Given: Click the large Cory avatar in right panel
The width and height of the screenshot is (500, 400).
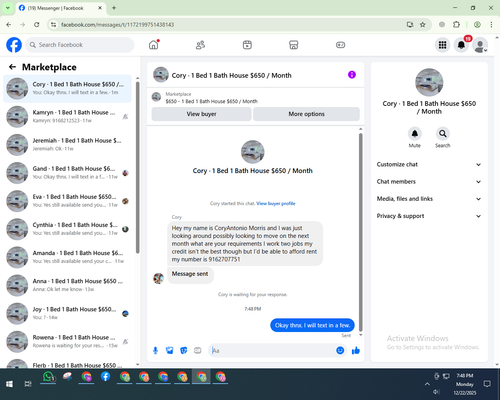Looking at the screenshot, I should pos(429,82).
